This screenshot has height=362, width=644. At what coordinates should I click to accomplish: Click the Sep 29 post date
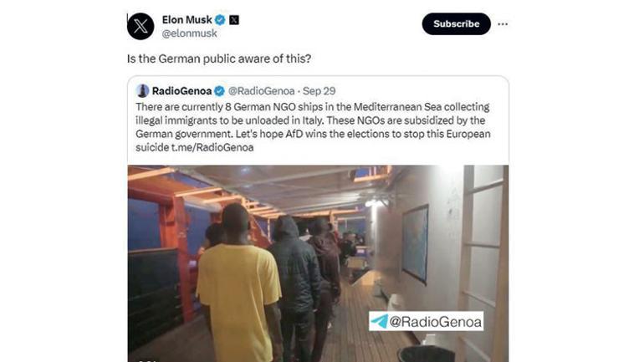pyautogui.click(x=319, y=90)
